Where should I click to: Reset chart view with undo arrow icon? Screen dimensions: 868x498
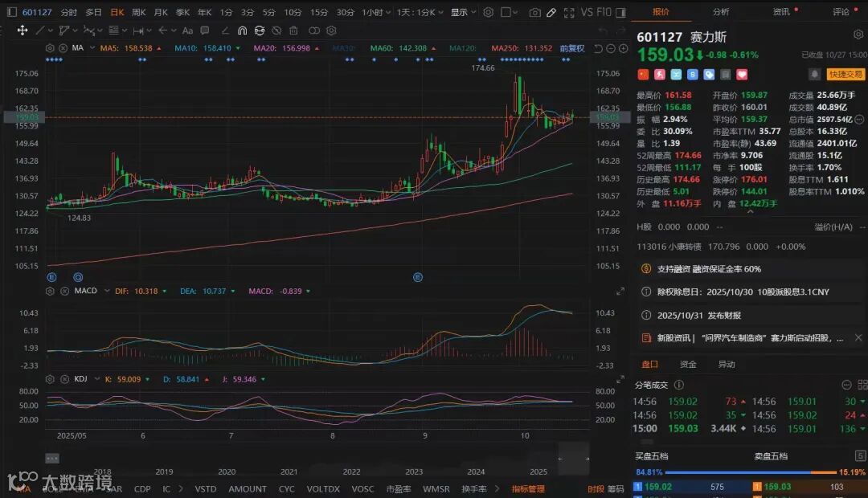(x=598, y=49)
